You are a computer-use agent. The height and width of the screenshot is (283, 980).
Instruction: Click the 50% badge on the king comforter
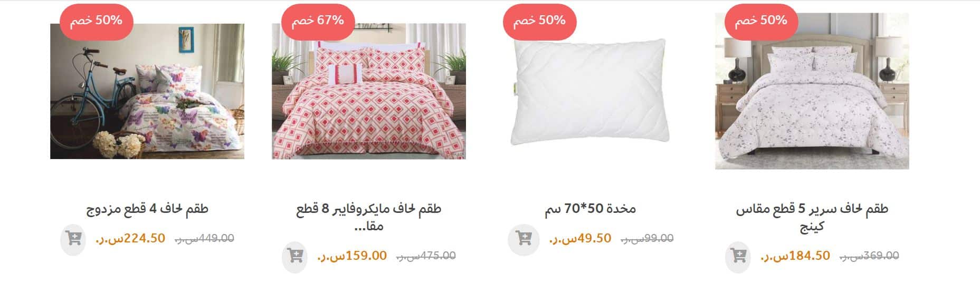click(761, 21)
